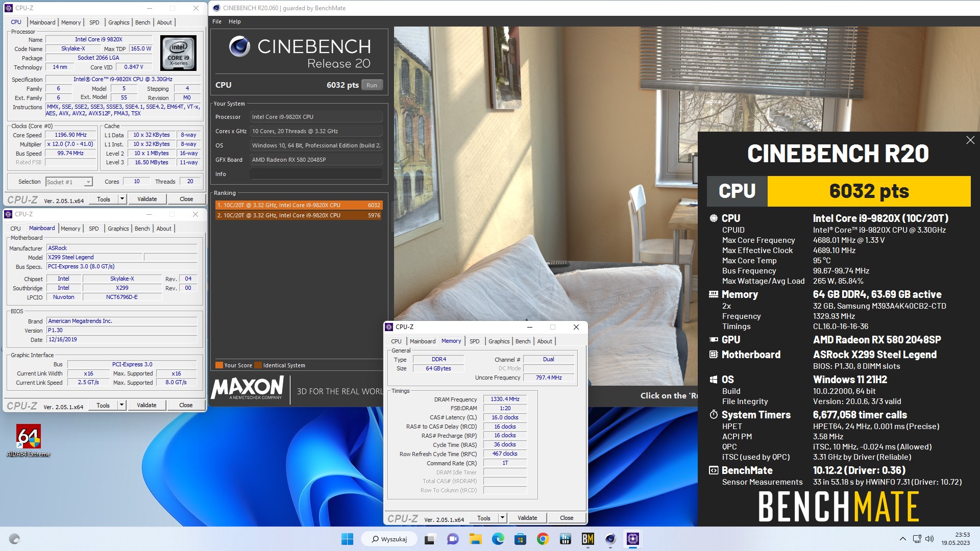Click the Wyszukaj taskbar search box
The width and height of the screenshot is (980, 551).
[389, 539]
